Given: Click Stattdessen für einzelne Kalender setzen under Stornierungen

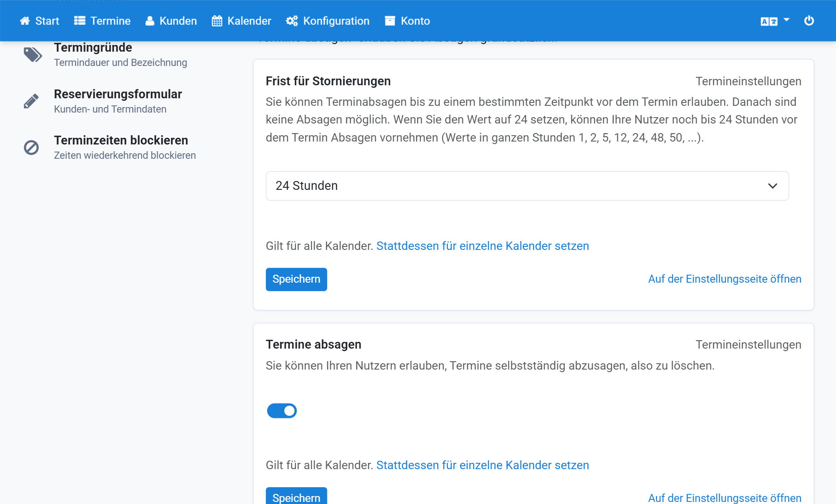Looking at the screenshot, I should [x=483, y=246].
